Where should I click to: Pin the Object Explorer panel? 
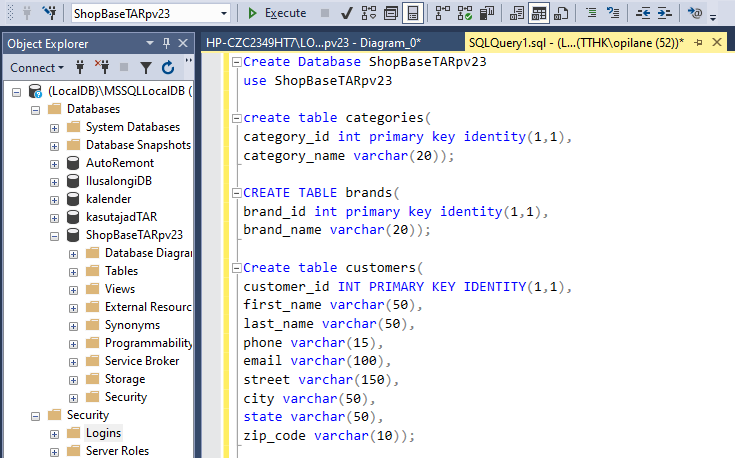pos(166,44)
